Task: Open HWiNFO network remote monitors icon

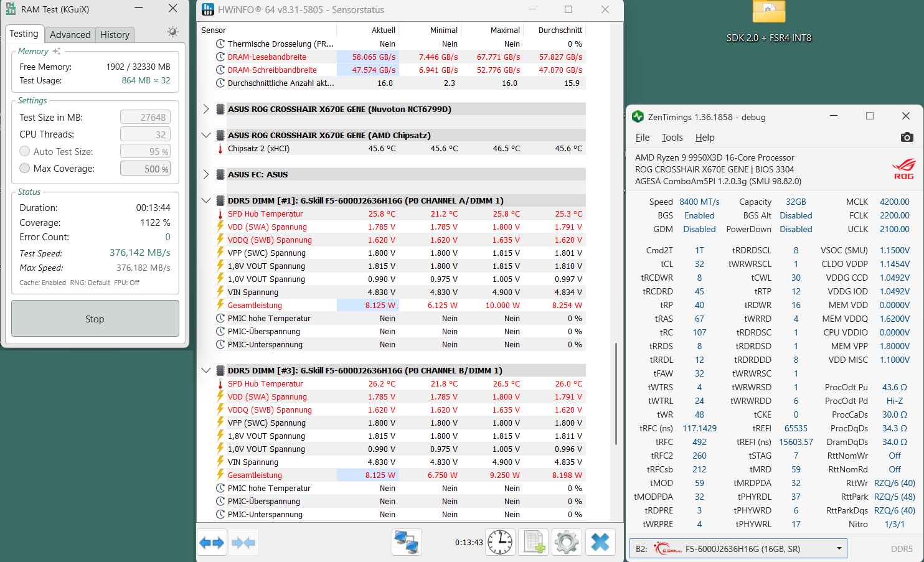Action: coord(407,542)
